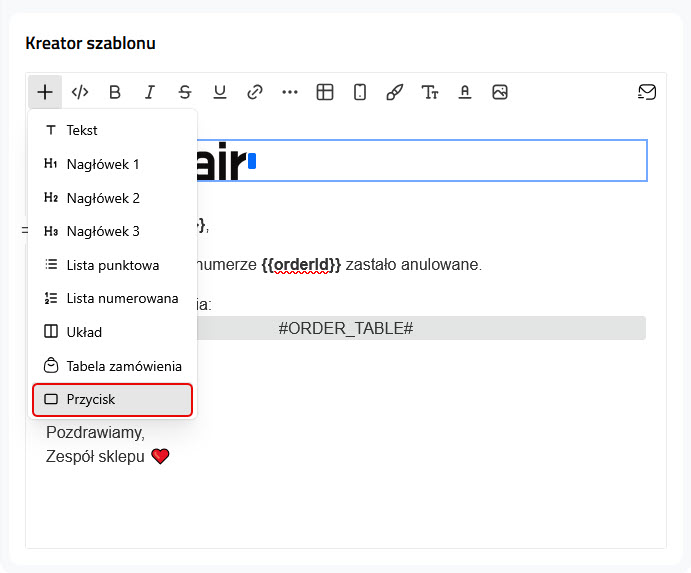Toggle bold formatting

(x=115, y=92)
